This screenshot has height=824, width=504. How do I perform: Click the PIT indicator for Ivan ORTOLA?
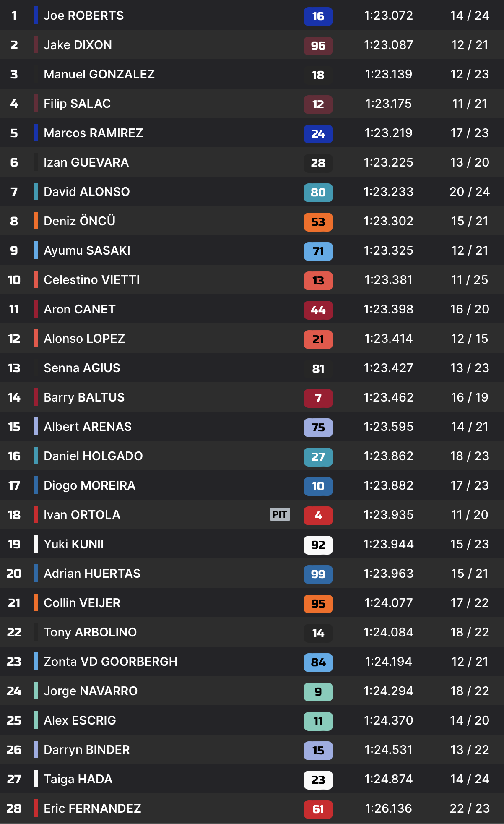click(x=280, y=514)
